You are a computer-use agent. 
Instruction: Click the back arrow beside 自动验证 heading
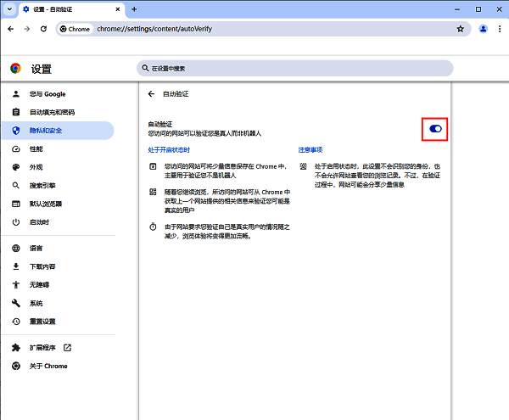(x=151, y=94)
